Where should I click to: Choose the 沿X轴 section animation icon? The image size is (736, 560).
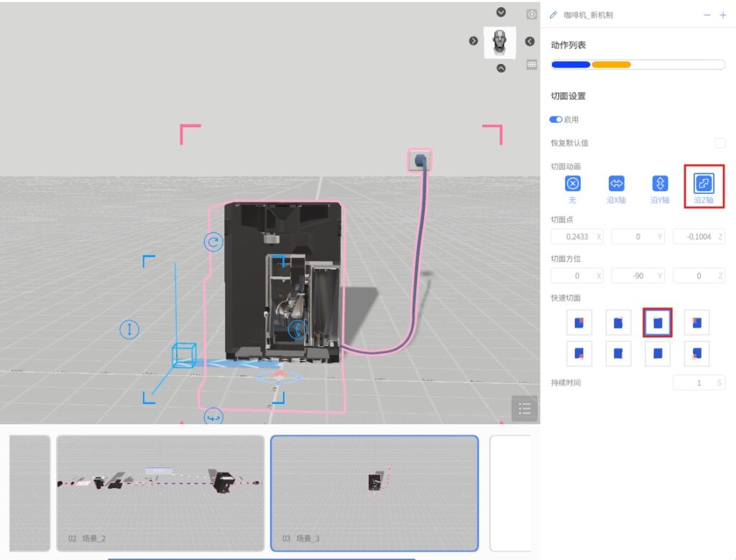pyautogui.click(x=617, y=184)
